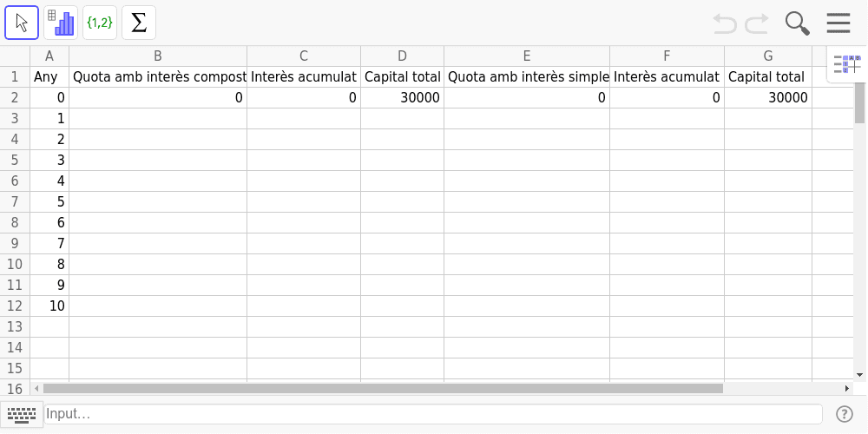Image resolution: width=868 pixels, height=434 pixels.
Task: Show the virtual keyboard
Action: pos(21,414)
